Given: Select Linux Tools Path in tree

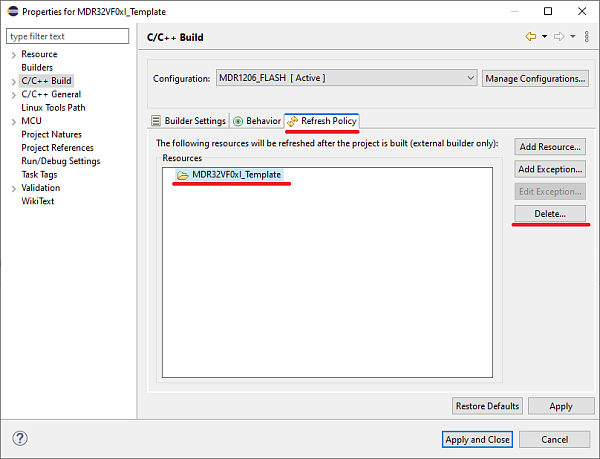Looking at the screenshot, I should pyautogui.click(x=53, y=107).
